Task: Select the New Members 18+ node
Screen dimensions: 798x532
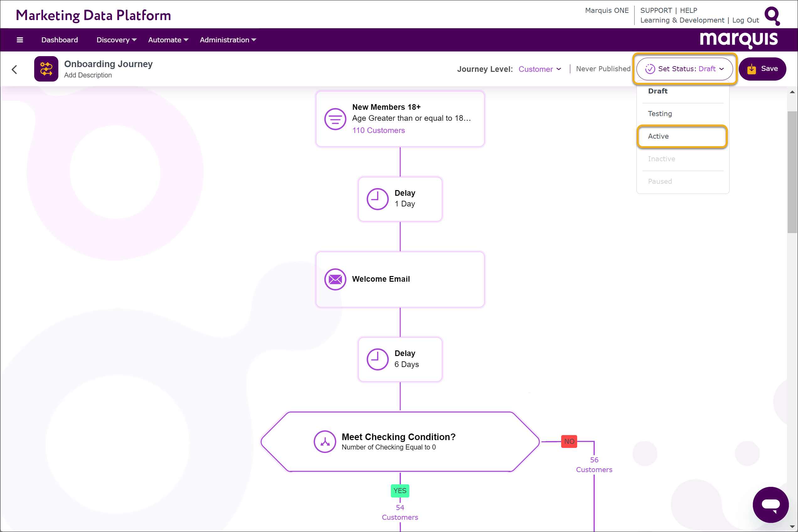Action: (400, 119)
